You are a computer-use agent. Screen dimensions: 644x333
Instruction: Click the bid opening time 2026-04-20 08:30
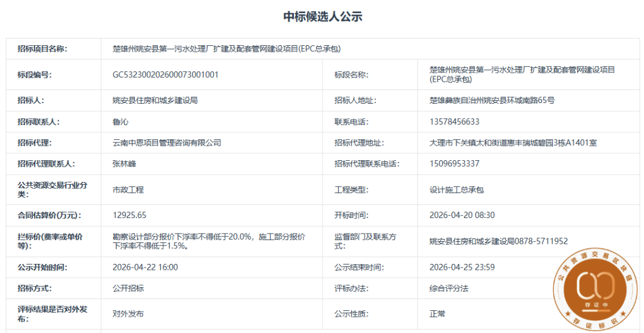pyautogui.click(x=462, y=215)
